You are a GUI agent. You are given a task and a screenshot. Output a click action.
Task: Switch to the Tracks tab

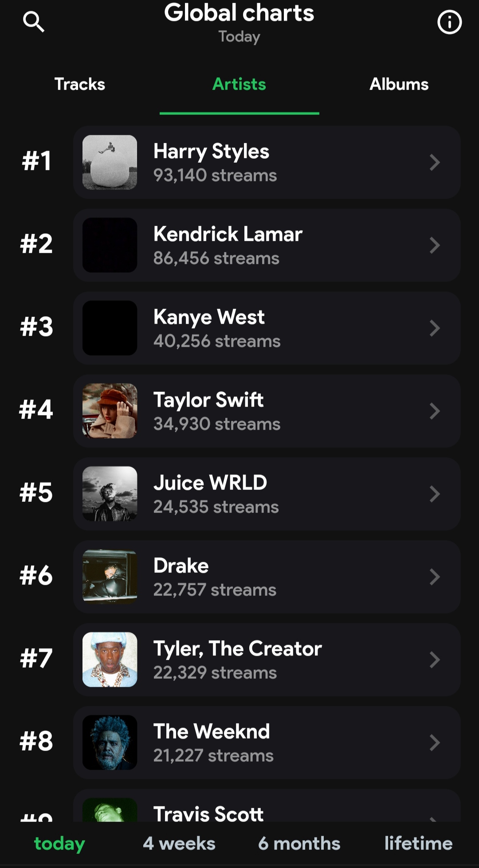point(80,84)
